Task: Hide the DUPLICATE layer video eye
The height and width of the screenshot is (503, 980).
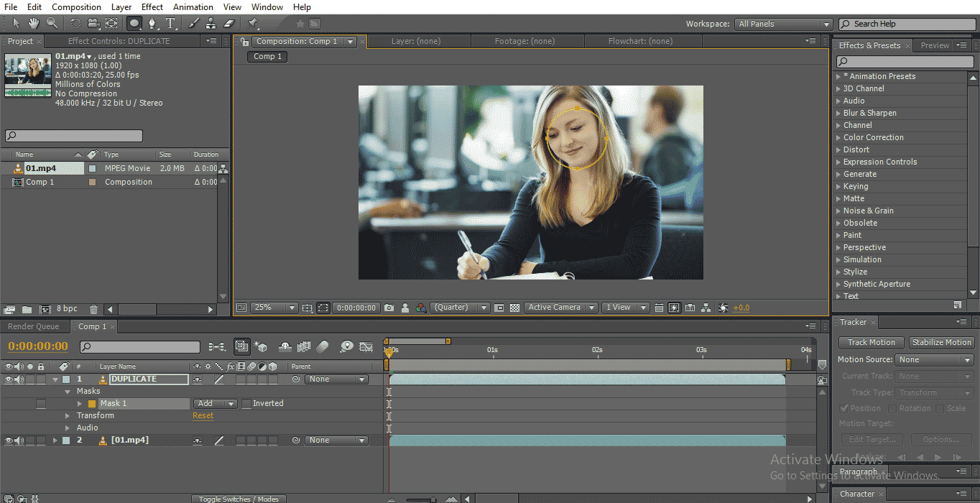Action: pos(9,379)
